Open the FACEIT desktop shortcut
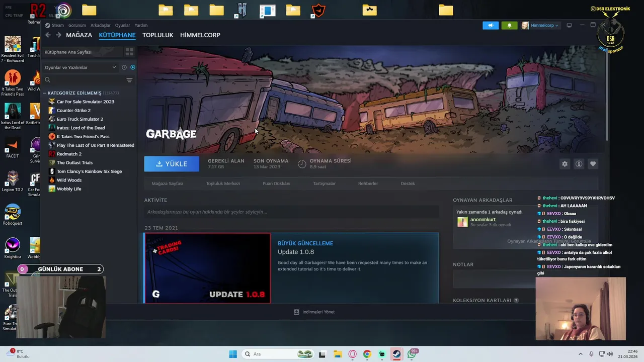Image resolution: width=644 pixels, height=362 pixels. tap(13, 147)
